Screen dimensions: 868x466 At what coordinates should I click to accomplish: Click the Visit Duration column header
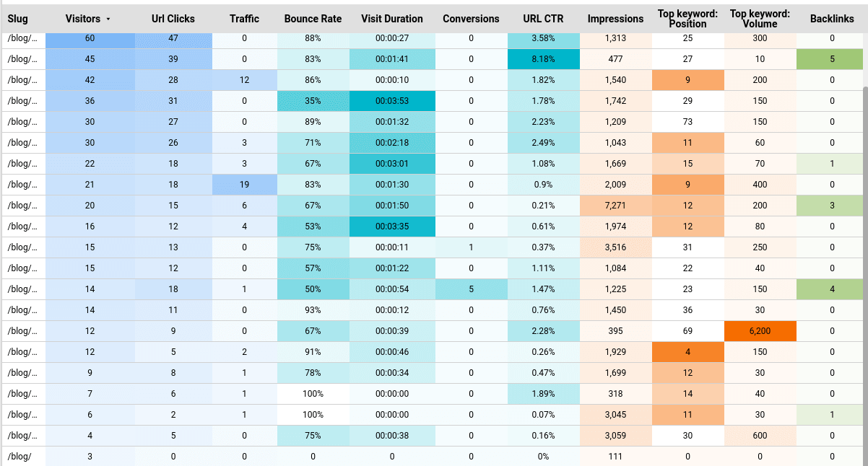(x=392, y=19)
